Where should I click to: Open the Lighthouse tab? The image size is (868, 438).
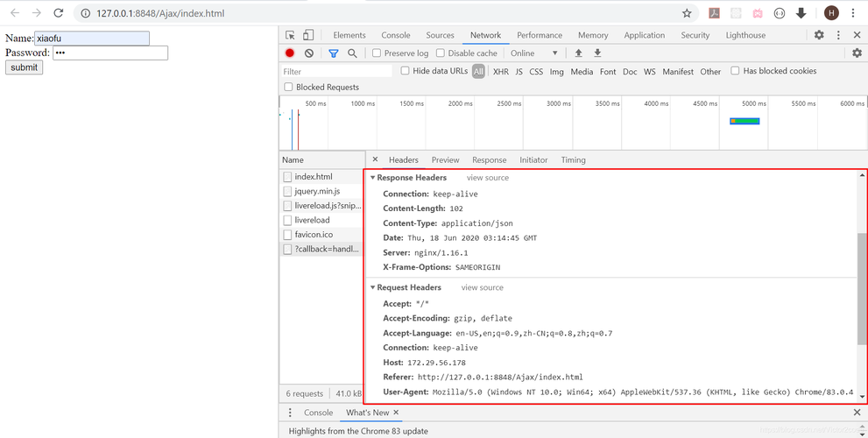[745, 35]
